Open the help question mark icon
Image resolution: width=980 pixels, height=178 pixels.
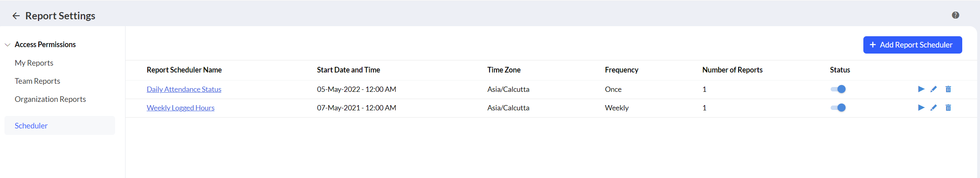(x=955, y=15)
